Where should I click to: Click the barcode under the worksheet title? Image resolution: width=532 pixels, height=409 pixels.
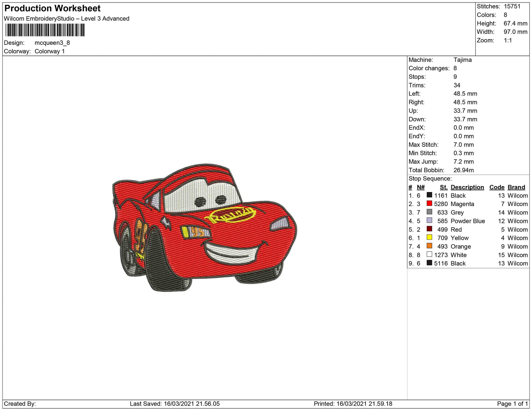[x=45, y=30]
